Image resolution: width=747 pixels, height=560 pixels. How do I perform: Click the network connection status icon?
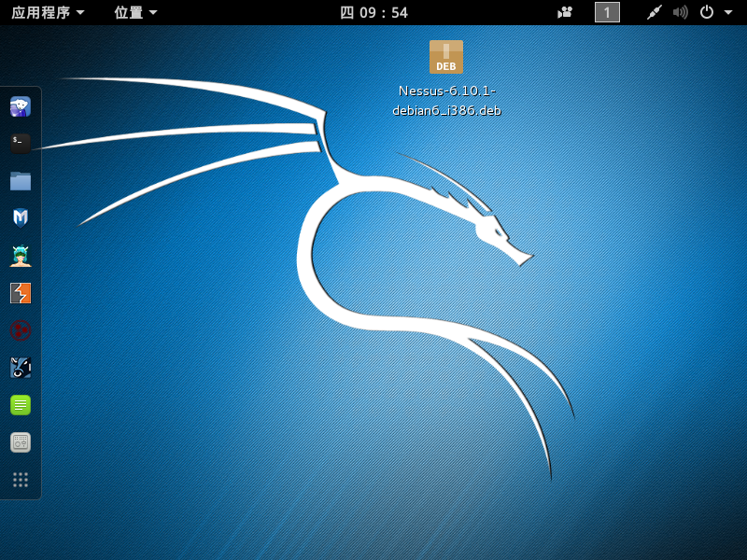[x=655, y=12]
